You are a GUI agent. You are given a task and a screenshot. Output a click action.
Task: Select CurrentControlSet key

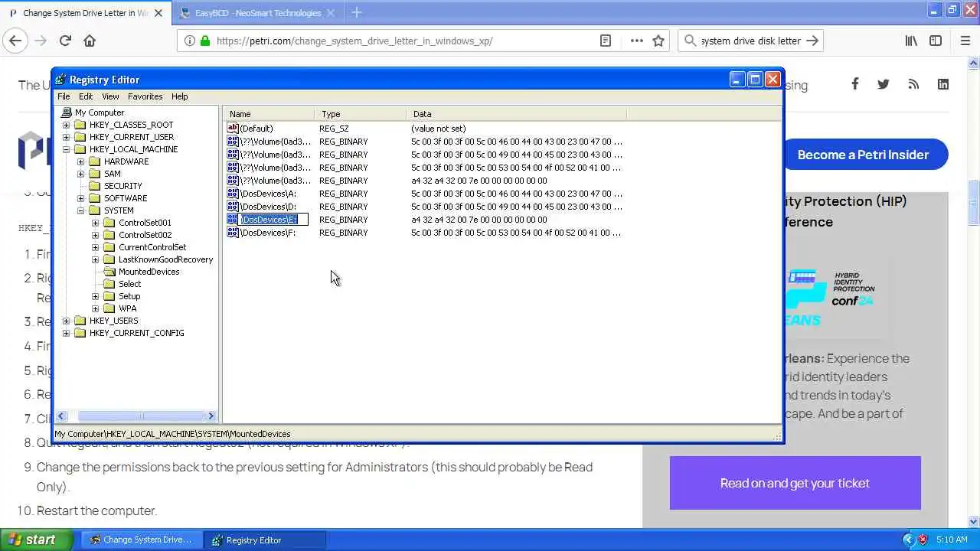[x=152, y=247]
